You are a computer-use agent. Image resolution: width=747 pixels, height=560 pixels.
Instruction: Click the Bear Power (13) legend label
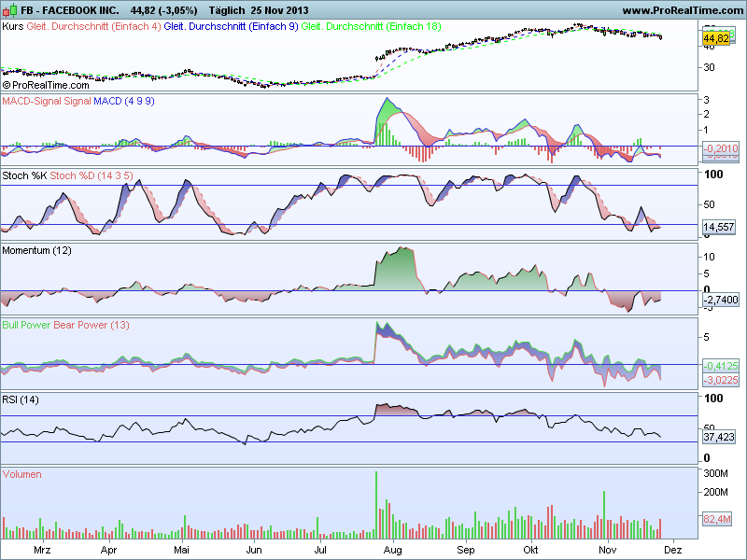point(92,325)
